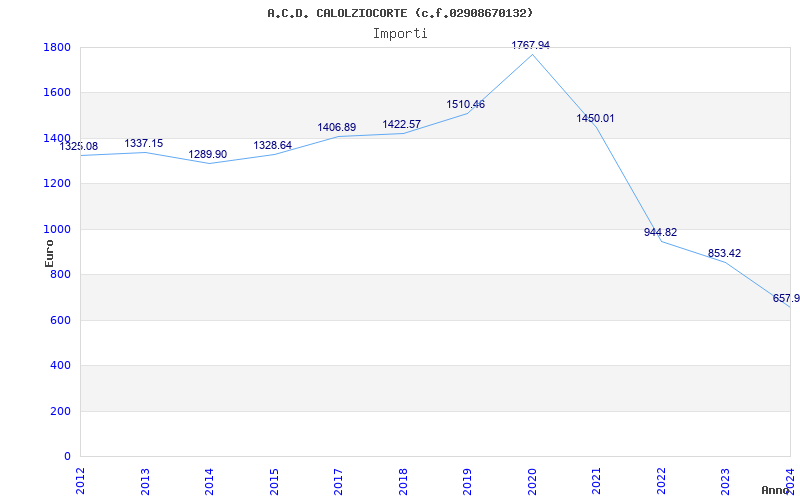This screenshot has height=500, width=800.
Task: Select the peak value 1767.94 label
Action: click(x=531, y=45)
